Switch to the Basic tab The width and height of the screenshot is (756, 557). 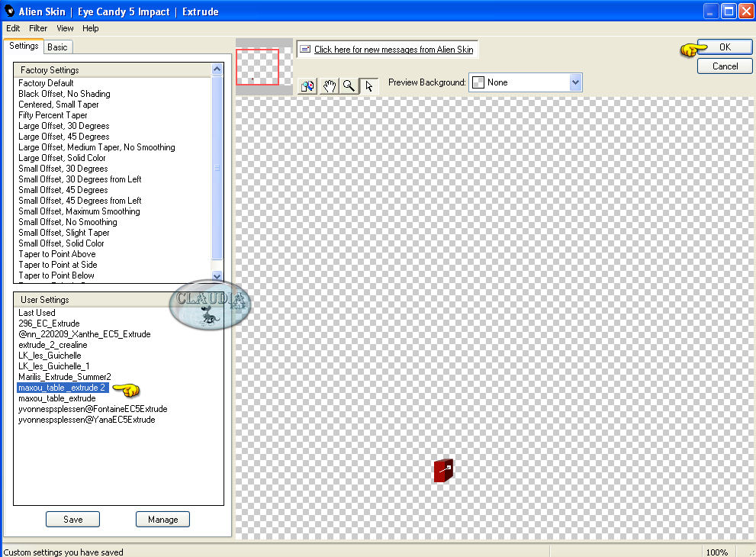(x=57, y=47)
